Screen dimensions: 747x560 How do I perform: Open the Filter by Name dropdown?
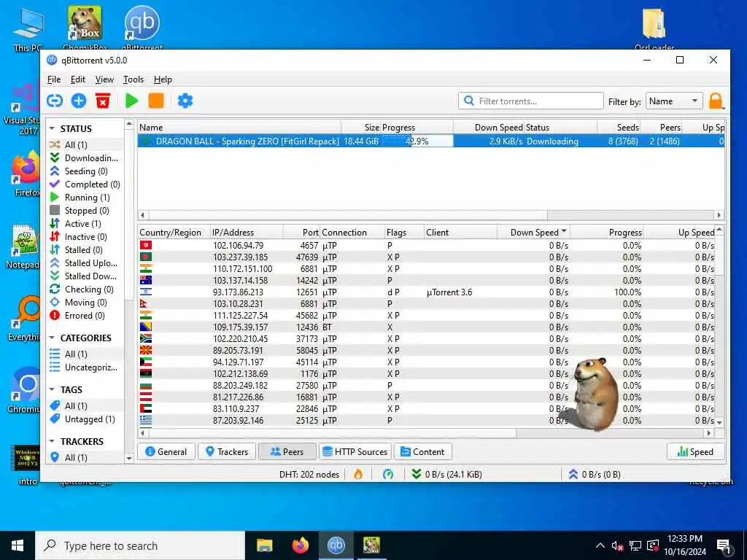click(x=674, y=101)
